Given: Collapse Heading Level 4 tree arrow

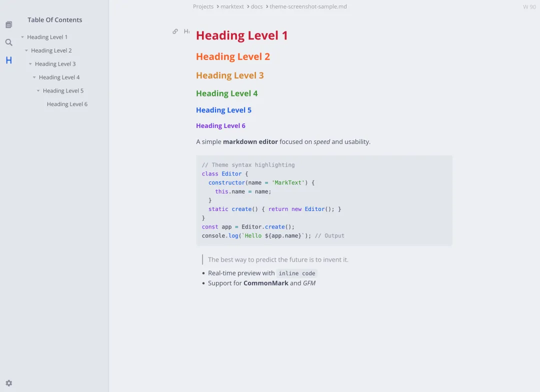Looking at the screenshot, I should tap(34, 77).
